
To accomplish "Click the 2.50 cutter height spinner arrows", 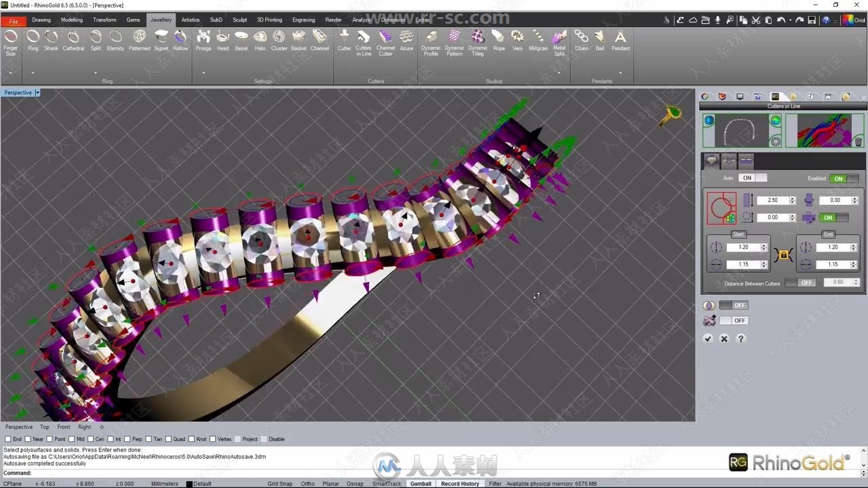I will [x=792, y=200].
